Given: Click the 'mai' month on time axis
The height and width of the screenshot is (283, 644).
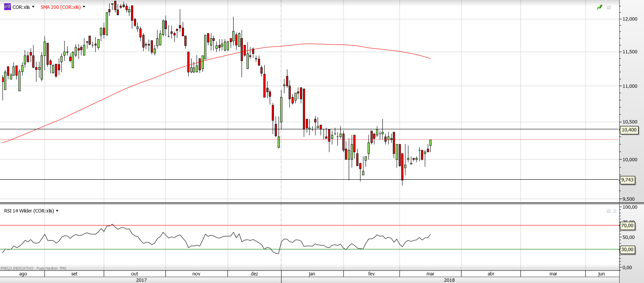Looking at the screenshot, I should 553,274.
